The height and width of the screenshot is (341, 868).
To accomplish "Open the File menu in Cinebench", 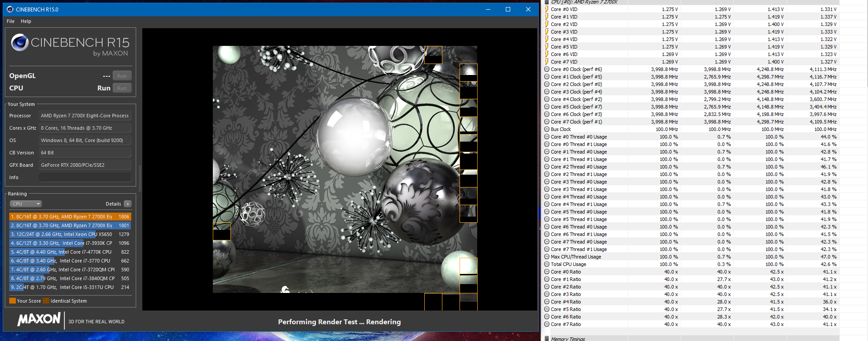I will click(x=11, y=21).
